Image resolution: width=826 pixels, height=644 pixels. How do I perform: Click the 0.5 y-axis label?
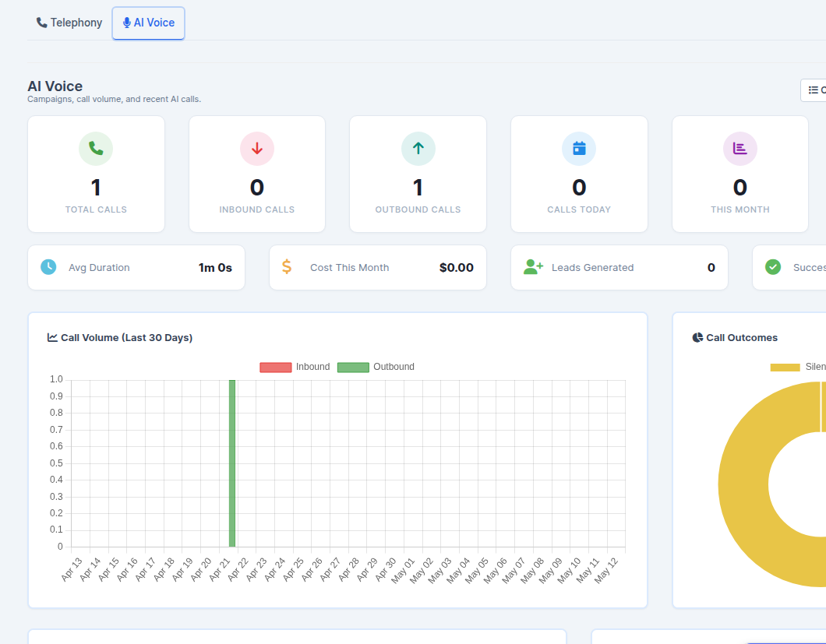coord(56,463)
